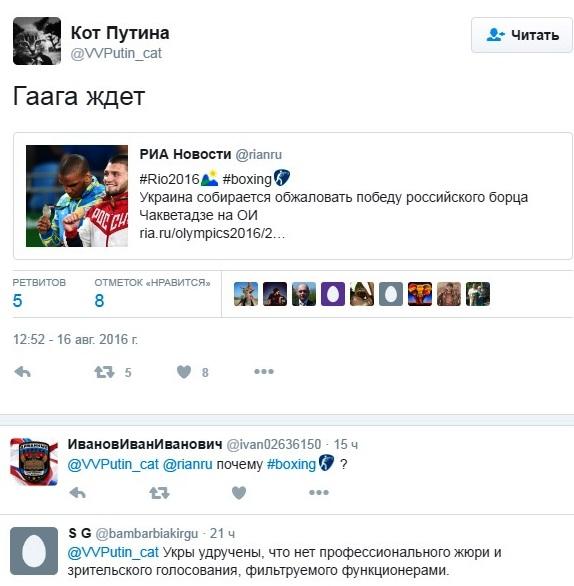The width and height of the screenshot is (574, 586).
Task: Open more options on ИвановИванИванович comment
Action: coord(319,493)
